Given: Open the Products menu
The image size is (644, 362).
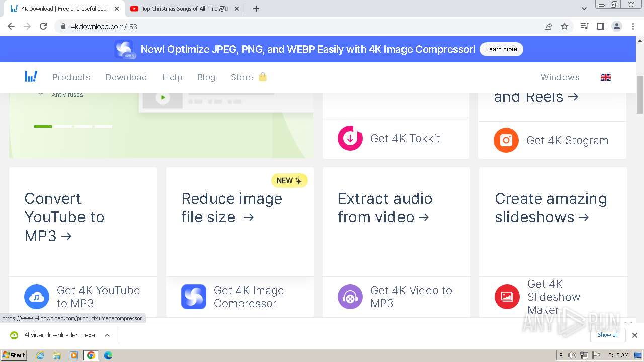Looking at the screenshot, I should pos(71,77).
